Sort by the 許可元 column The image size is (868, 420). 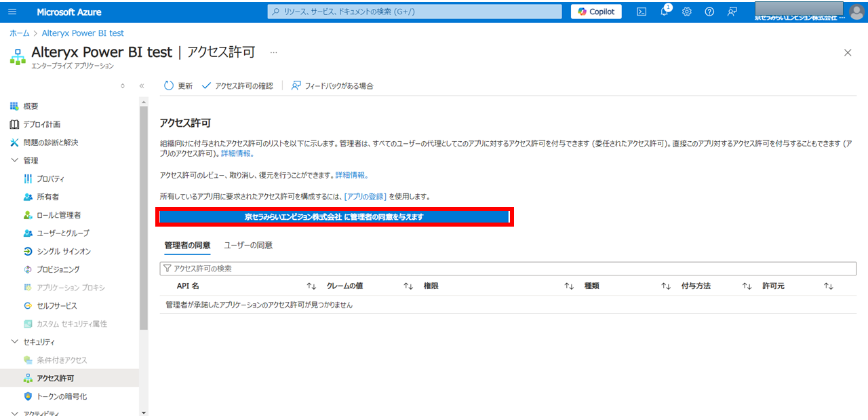tap(773, 286)
